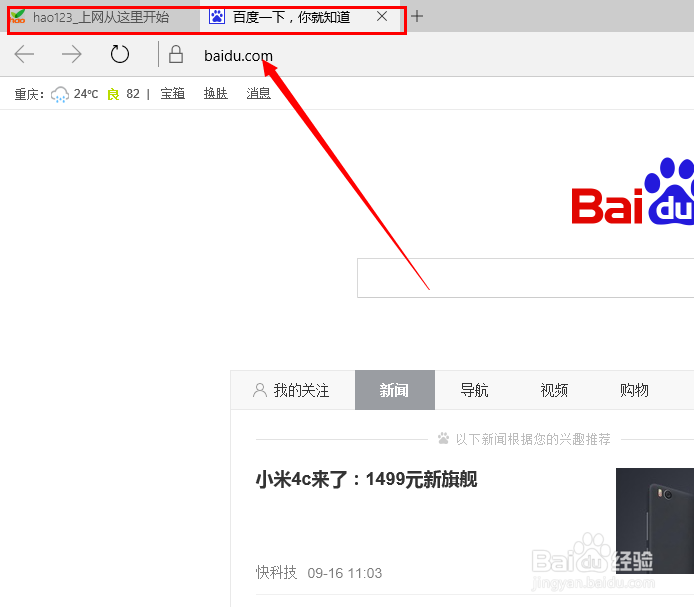The height and width of the screenshot is (607, 694).
Task: Click the Xiaomi phone news thumbnail
Action: tap(655, 521)
